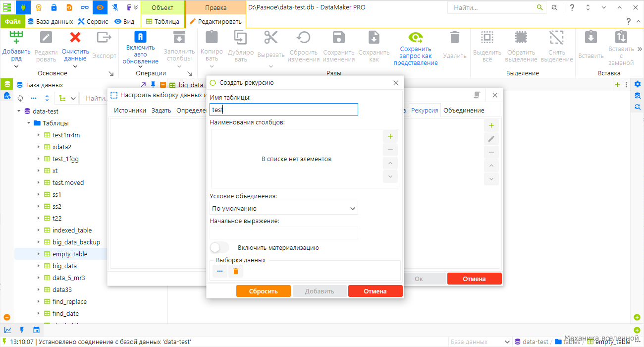Open dropdown arrow under Добавить ряд
The width and height of the screenshot is (644, 347).
click(16, 66)
